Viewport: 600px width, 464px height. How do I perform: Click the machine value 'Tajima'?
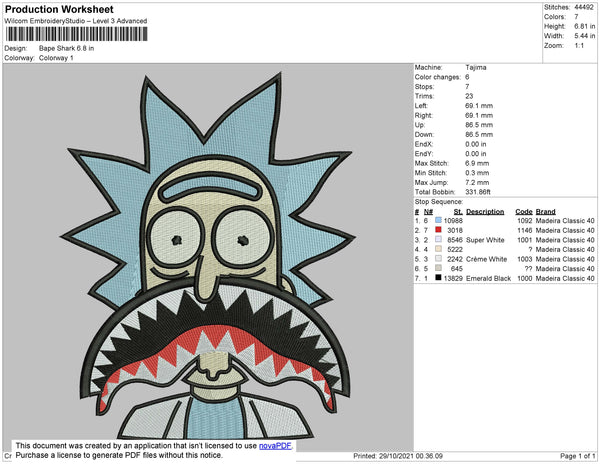pyautogui.click(x=476, y=67)
